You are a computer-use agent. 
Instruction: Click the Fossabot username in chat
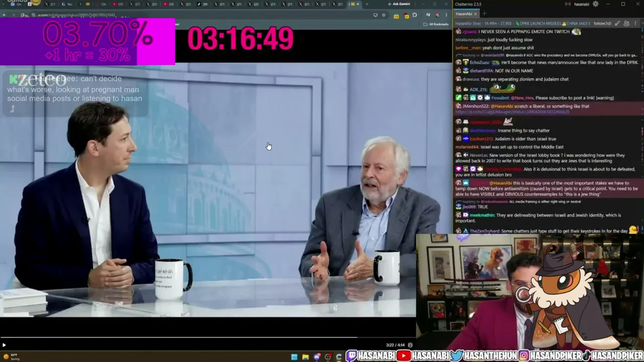point(500,98)
